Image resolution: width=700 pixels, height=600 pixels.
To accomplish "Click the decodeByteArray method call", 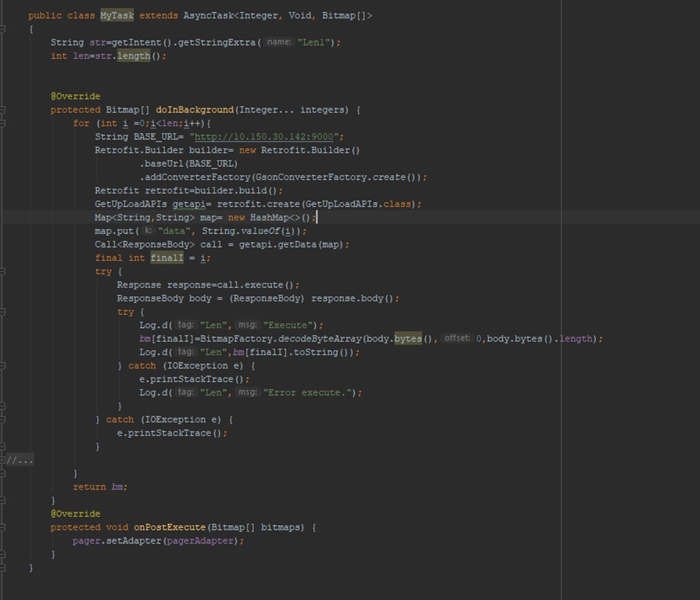I will [x=319, y=339].
